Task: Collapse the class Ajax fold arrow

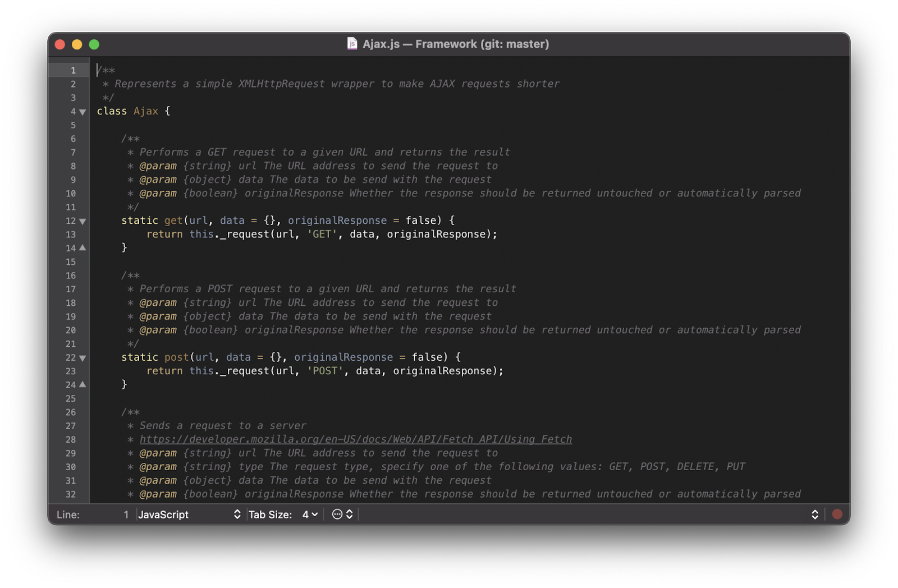Action: [83, 112]
